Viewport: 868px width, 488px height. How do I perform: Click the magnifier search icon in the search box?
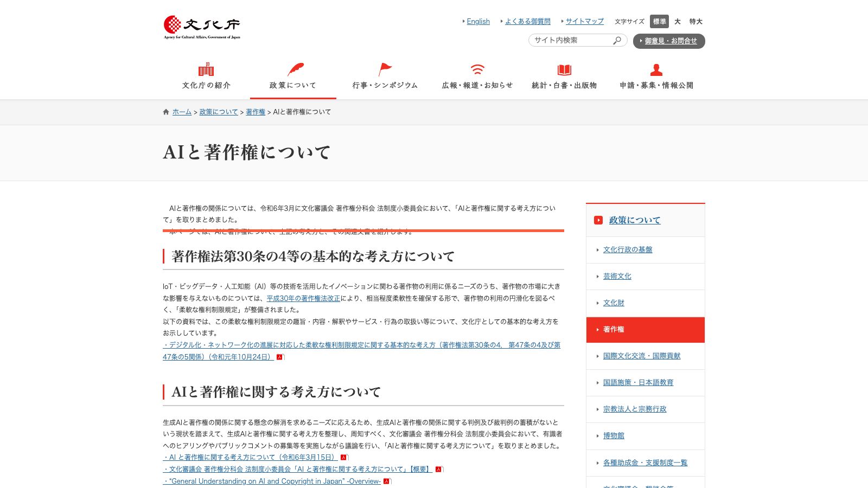[617, 41]
